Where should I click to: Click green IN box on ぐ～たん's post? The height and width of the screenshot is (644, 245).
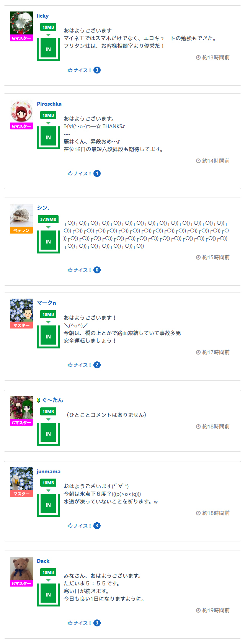[48, 434]
